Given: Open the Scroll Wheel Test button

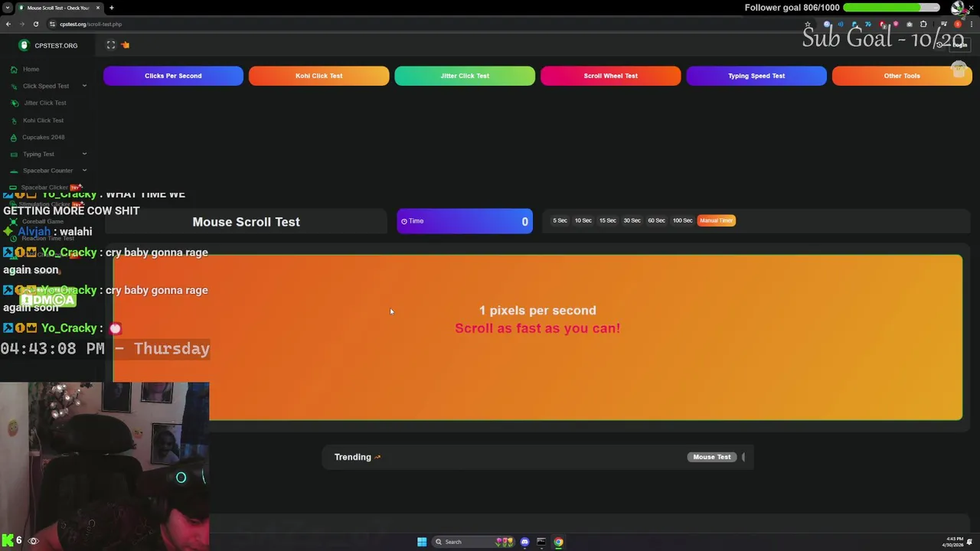Looking at the screenshot, I should click(x=610, y=76).
